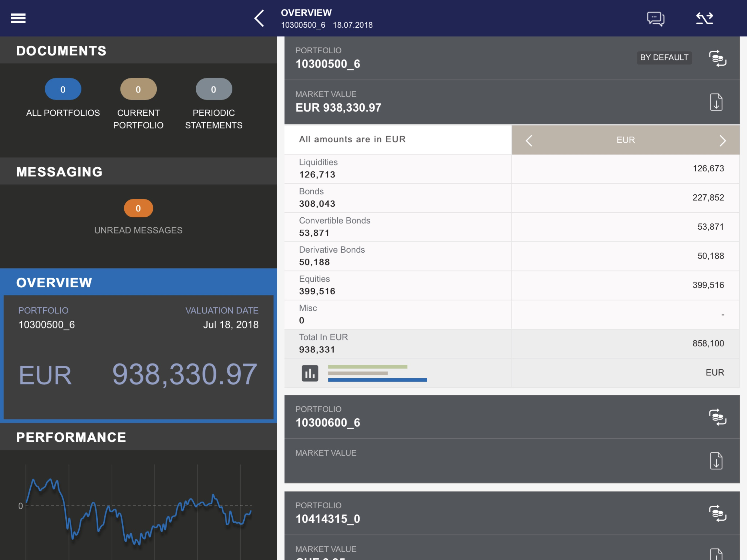Screen dimensions: 747x560
Task: Tap the colored allocation bars
Action: pos(377,373)
